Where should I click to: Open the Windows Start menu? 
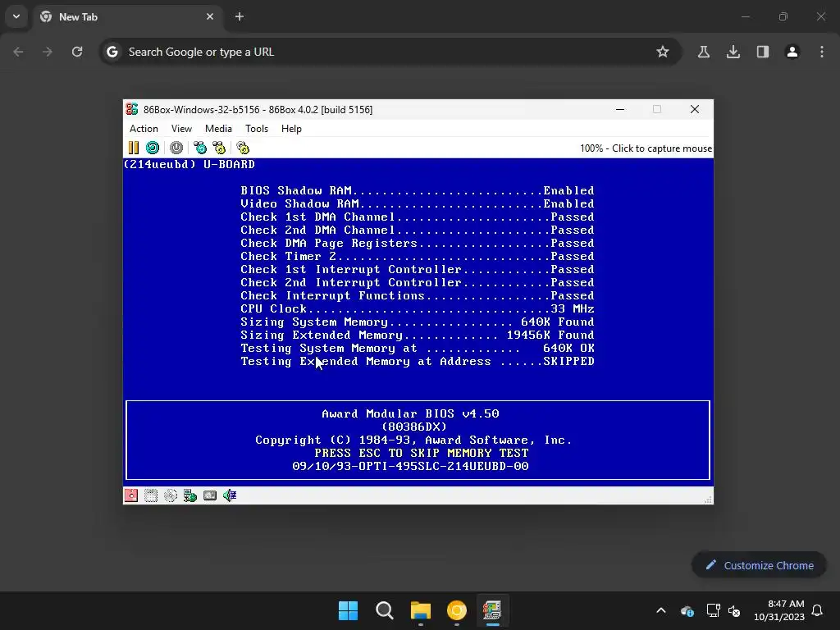coord(348,610)
